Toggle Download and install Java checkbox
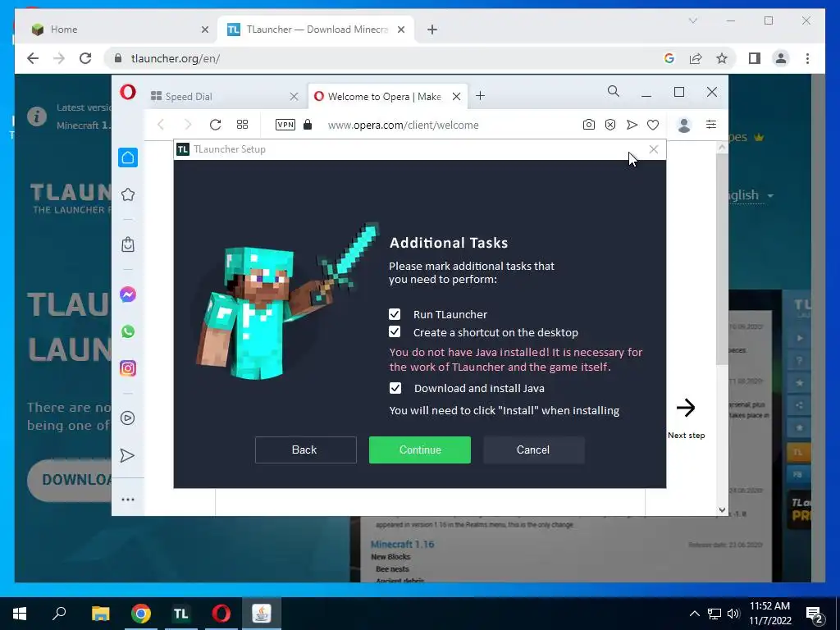This screenshot has width=840, height=630. (x=395, y=388)
